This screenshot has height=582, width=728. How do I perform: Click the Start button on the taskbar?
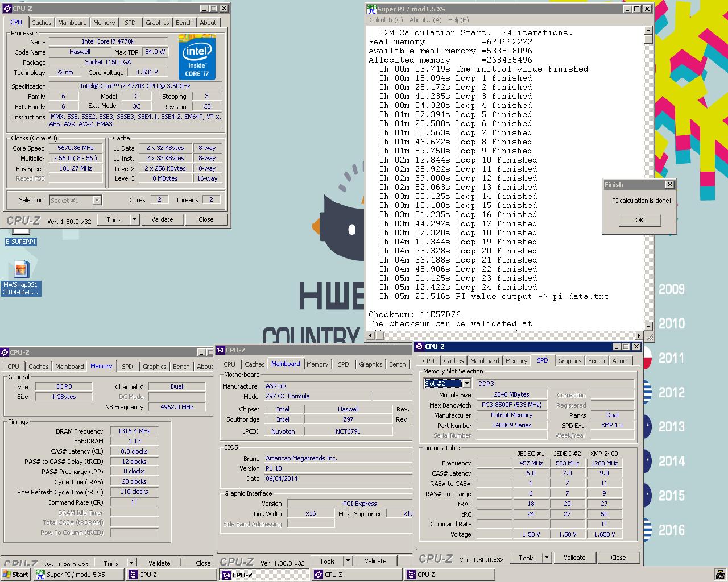click(x=16, y=575)
